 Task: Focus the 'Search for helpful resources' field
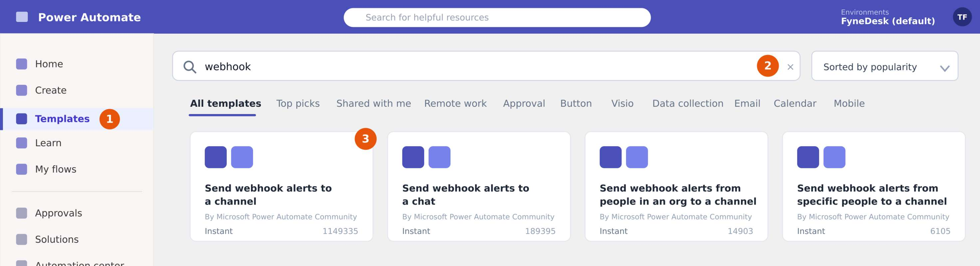pos(497,18)
